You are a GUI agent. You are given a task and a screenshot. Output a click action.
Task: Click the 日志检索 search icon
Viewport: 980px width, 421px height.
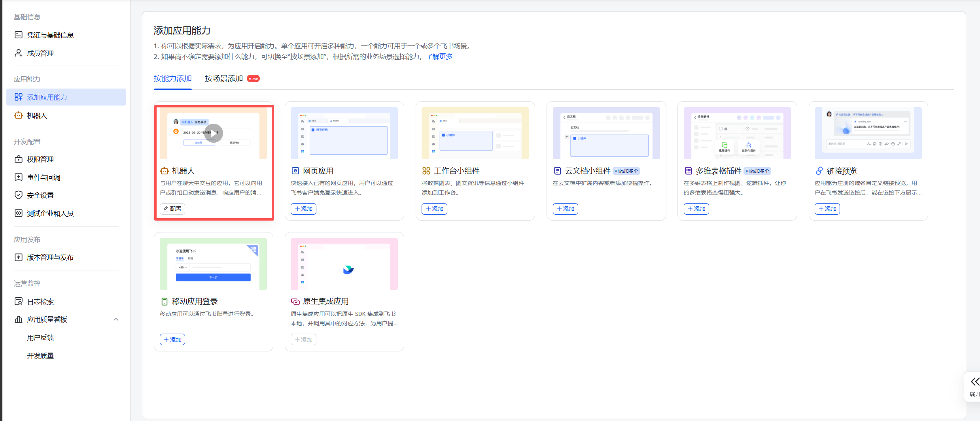[x=18, y=301]
